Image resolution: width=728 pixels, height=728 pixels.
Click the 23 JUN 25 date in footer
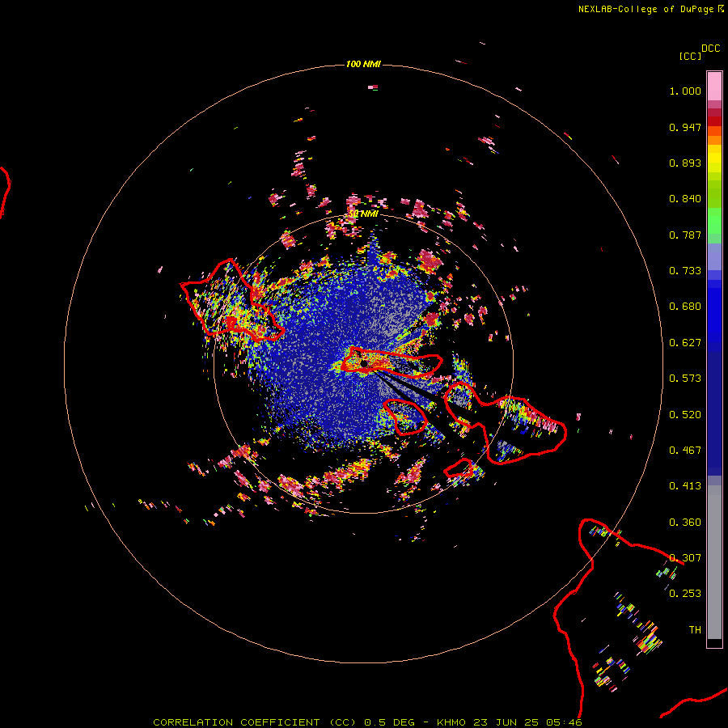coord(506,722)
